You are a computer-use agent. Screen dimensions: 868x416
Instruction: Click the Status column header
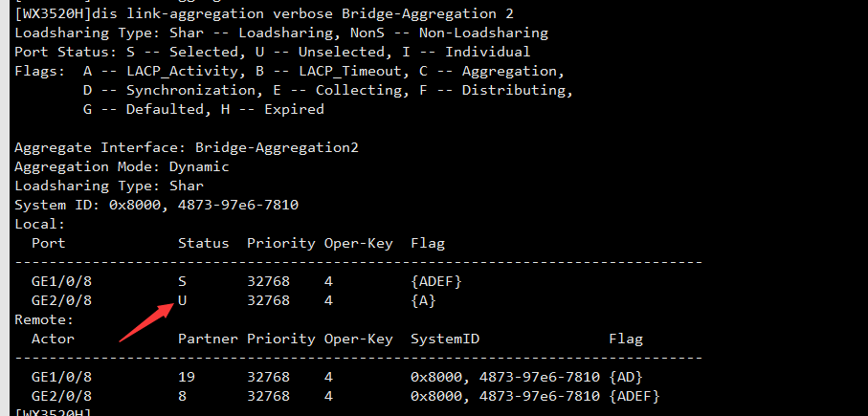(x=203, y=243)
